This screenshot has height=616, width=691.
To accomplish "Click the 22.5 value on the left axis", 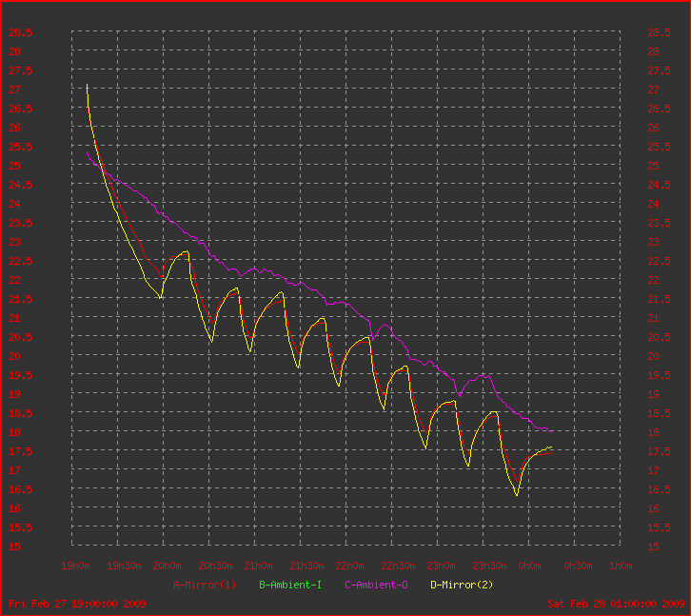I will pos(20,261).
